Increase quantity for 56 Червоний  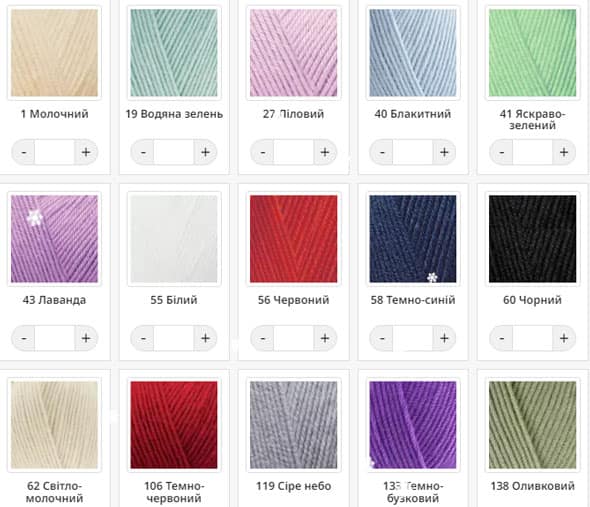(325, 338)
